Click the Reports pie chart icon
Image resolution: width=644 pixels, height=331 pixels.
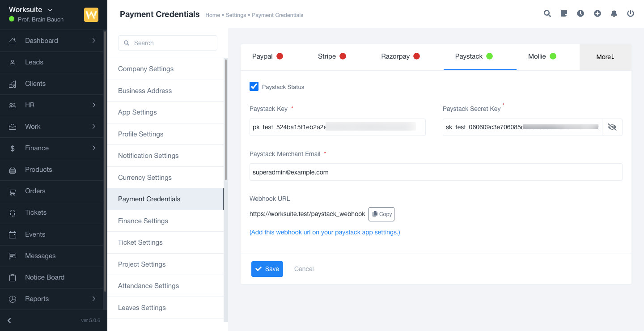click(x=13, y=299)
